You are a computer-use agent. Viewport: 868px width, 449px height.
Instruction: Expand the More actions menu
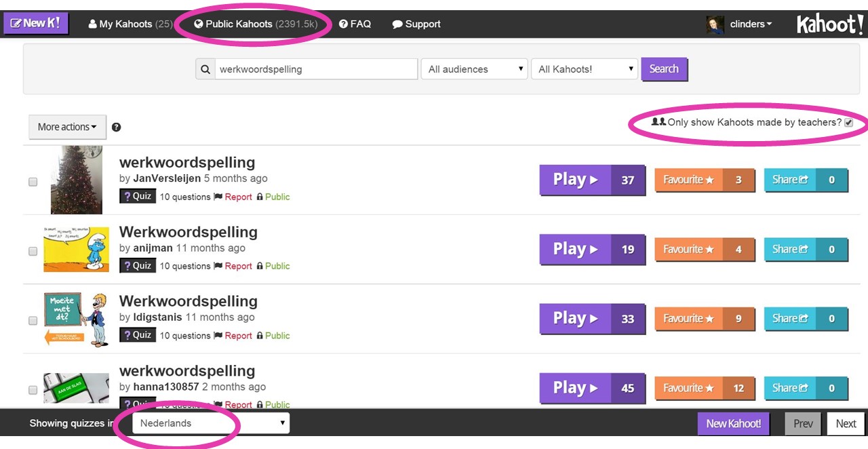click(x=67, y=127)
